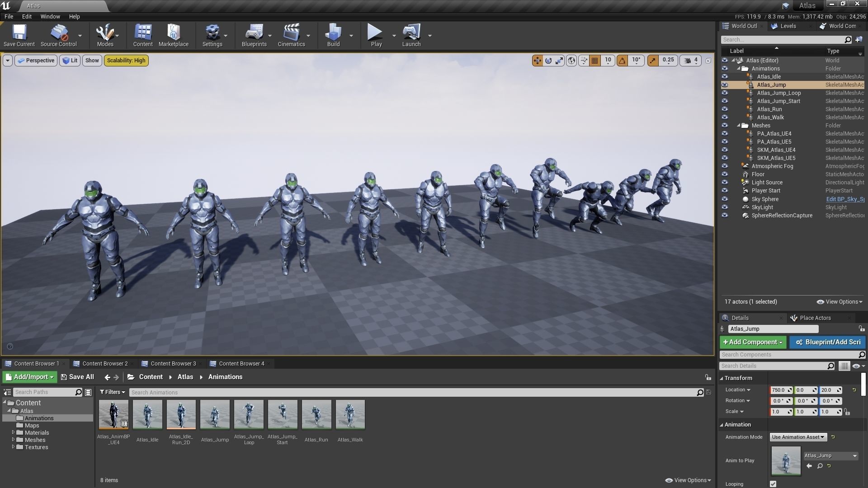Switch to the Levels tab

coord(788,26)
